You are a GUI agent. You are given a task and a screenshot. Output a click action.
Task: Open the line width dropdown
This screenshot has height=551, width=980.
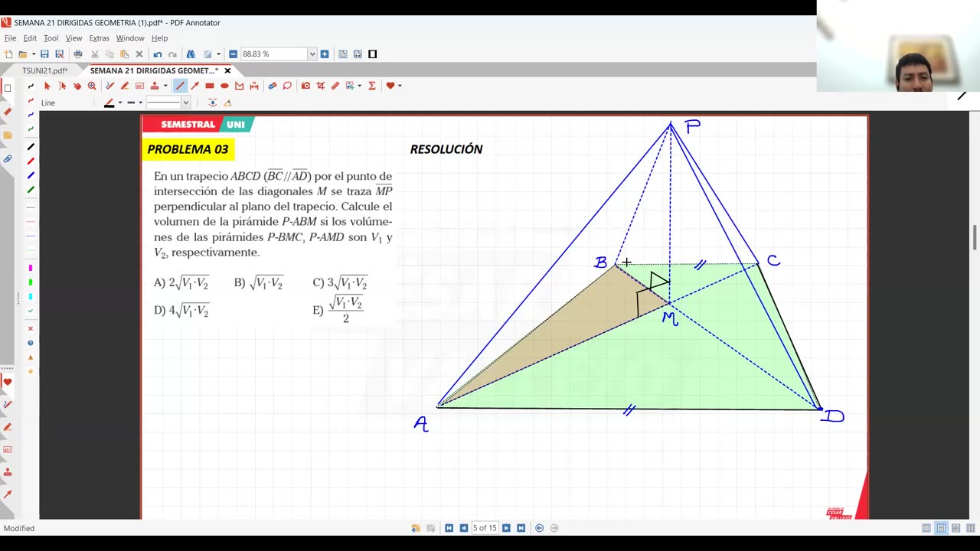click(140, 103)
